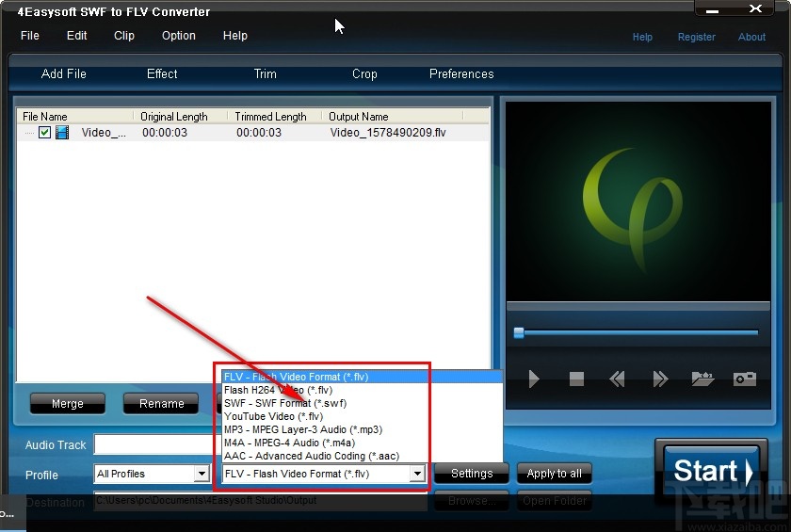
Task: Click Apply to all button
Action: coord(554,474)
